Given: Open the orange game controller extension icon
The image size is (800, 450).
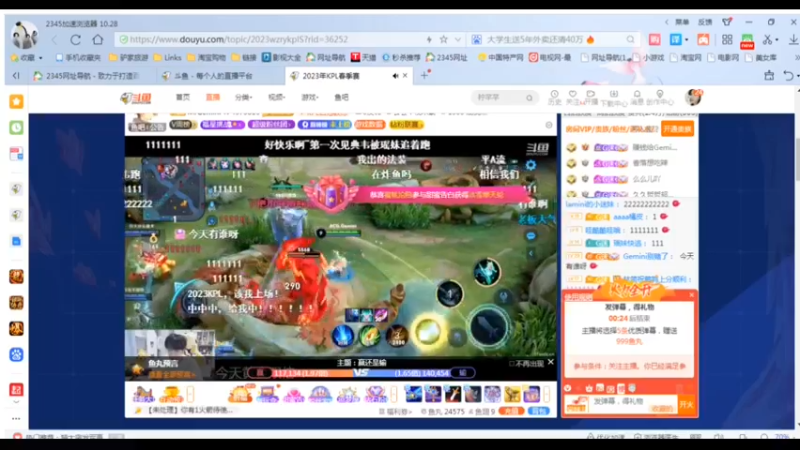Looking at the screenshot, I should click(703, 39).
